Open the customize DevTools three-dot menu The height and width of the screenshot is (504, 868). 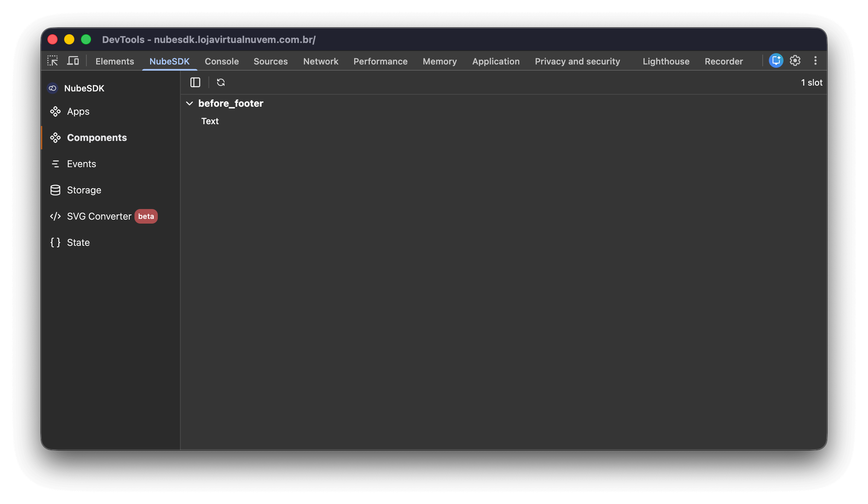[815, 61]
